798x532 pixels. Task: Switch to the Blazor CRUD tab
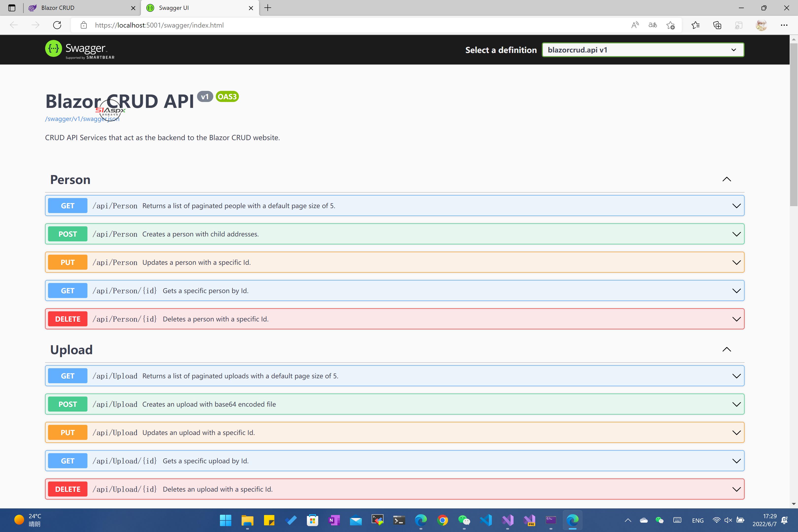82,8
